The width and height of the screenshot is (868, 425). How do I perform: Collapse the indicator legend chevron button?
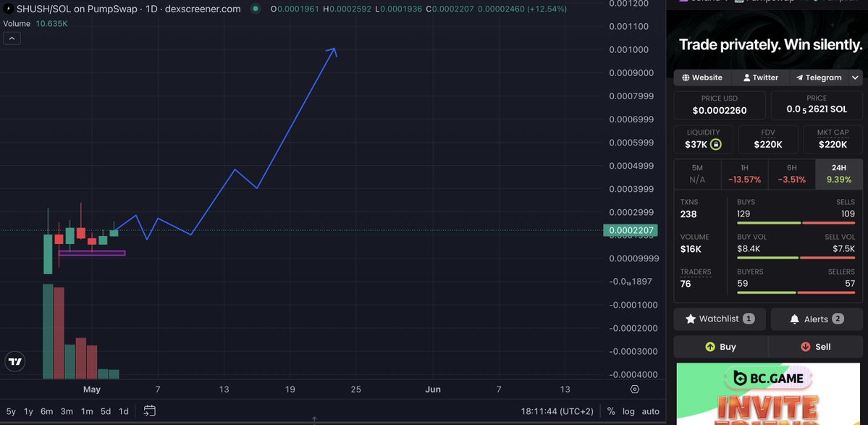click(12, 38)
